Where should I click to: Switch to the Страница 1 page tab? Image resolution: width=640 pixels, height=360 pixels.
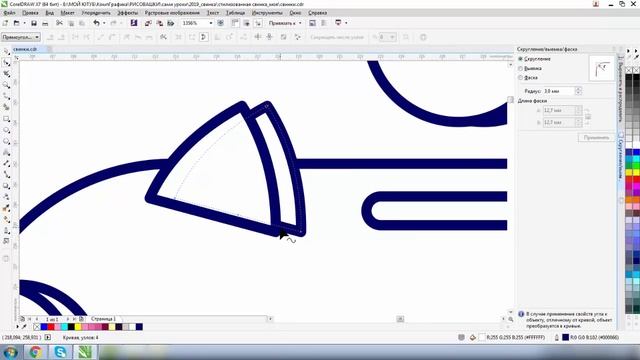click(103, 319)
